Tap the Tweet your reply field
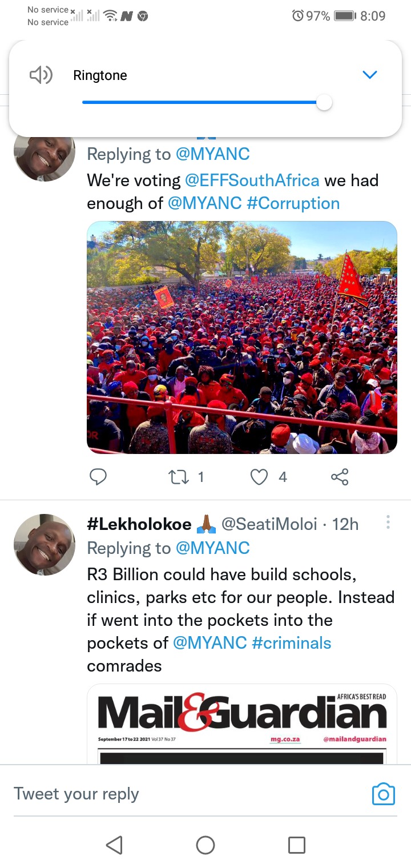Screen dimensions: 411x868 coord(188,794)
